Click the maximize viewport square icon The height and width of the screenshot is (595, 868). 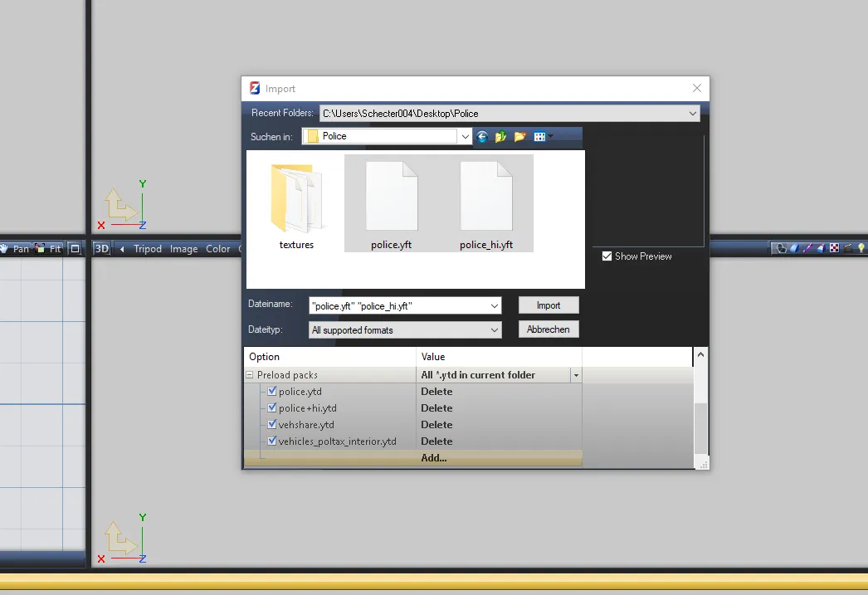pos(75,249)
